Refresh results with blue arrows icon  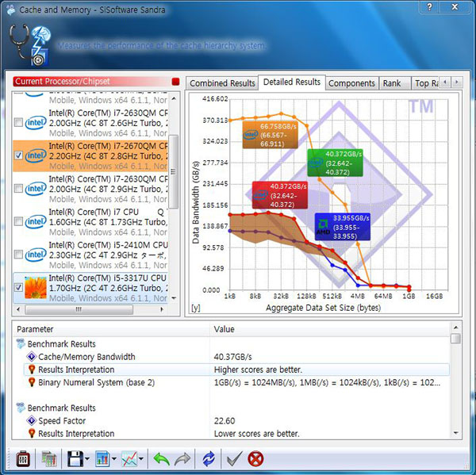pos(208,458)
